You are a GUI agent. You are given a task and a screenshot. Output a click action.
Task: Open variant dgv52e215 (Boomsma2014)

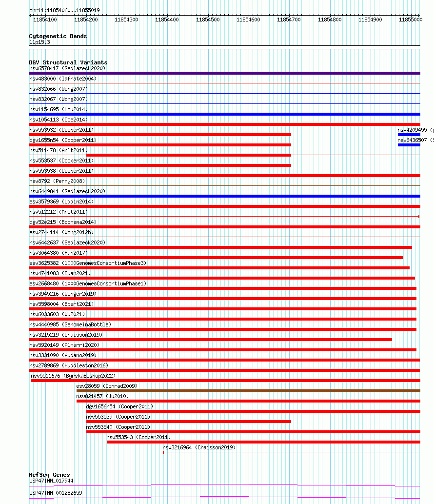(x=62, y=222)
